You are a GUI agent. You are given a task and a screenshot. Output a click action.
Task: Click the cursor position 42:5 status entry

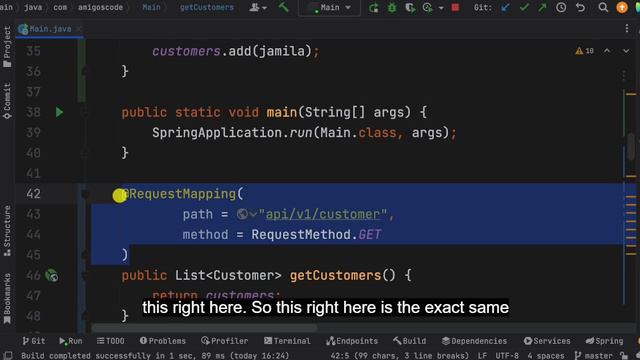(400, 356)
